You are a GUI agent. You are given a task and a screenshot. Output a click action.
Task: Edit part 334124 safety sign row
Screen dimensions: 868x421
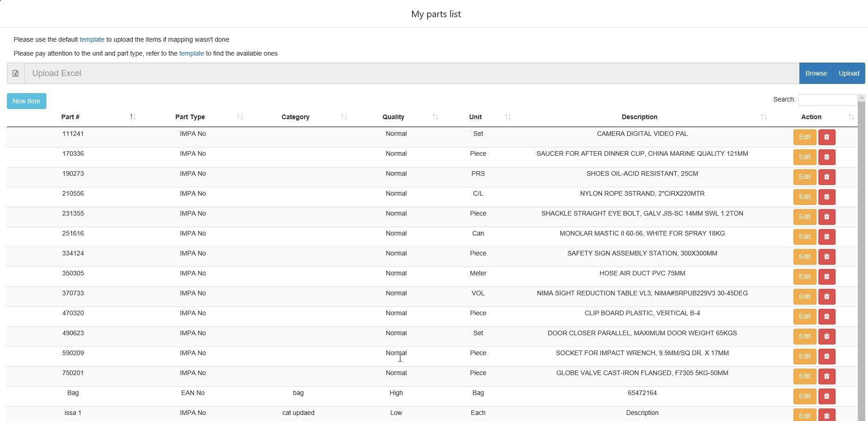[805, 257]
